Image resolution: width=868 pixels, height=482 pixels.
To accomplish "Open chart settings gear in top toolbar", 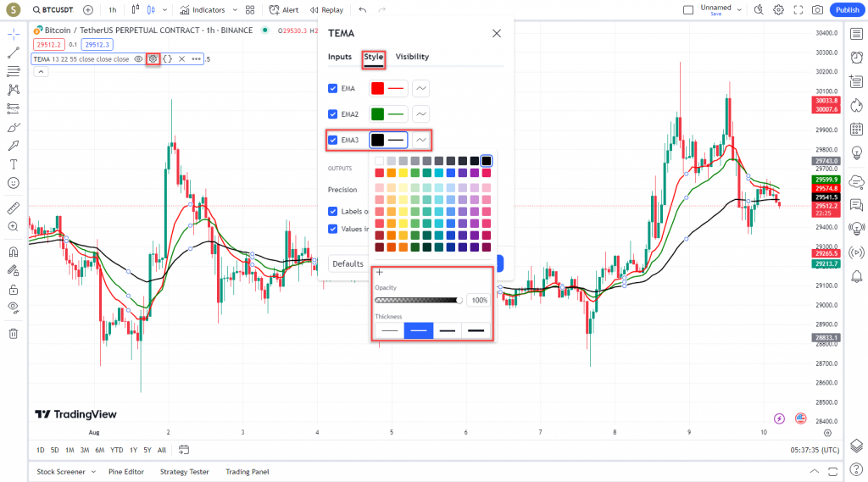I will point(778,10).
